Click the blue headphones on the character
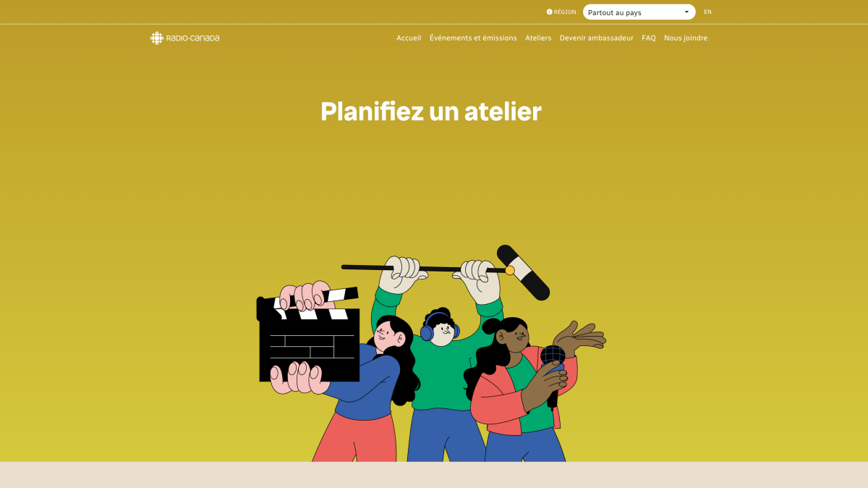Screen dimensions: 868x488 click(x=427, y=332)
